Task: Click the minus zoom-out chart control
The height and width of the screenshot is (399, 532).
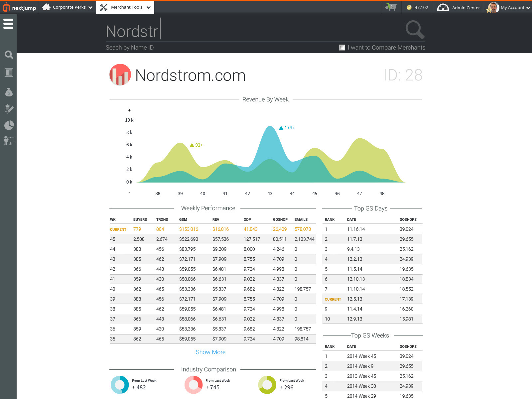Action: [129, 193]
